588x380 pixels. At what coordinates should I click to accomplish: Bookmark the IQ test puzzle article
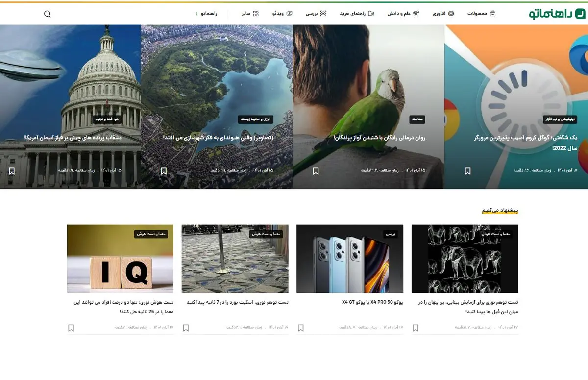71,328
